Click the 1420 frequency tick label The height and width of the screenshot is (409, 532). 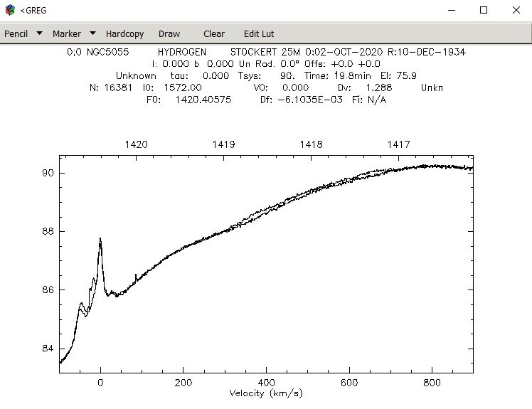point(136,144)
